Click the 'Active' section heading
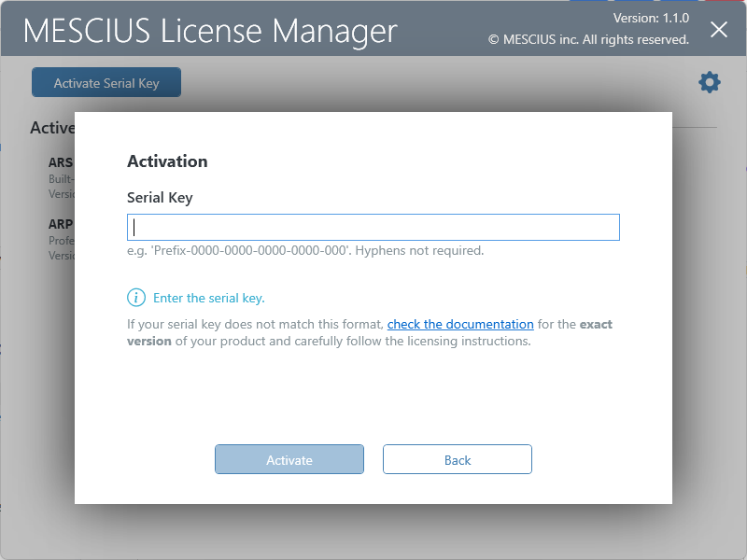The image size is (747, 560). [52, 128]
